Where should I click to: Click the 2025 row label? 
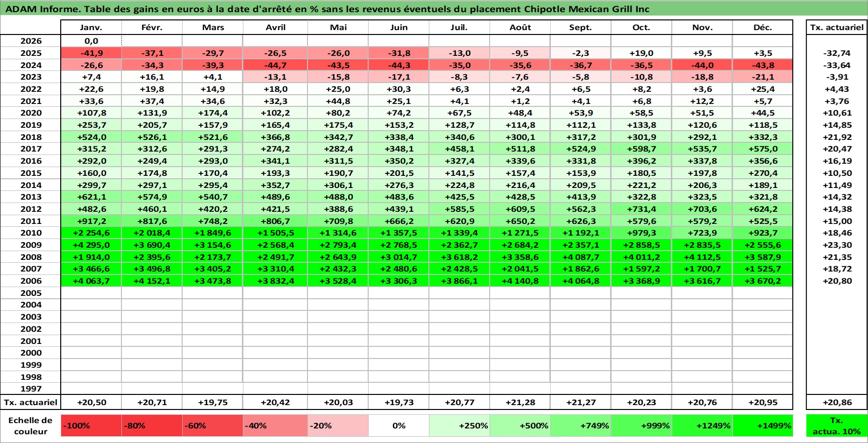[x=31, y=53]
